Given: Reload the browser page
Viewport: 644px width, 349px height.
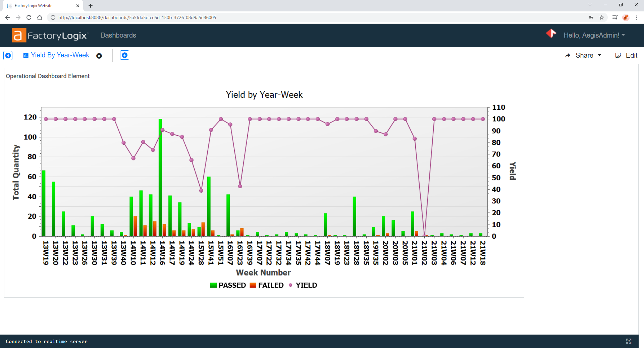Looking at the screenshot, I should click(29, 17).
